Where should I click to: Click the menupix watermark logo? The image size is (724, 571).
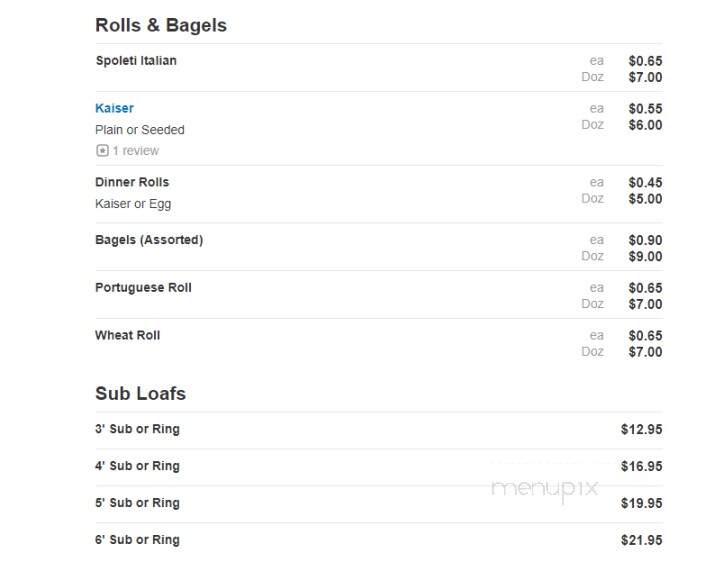point(545,489)
